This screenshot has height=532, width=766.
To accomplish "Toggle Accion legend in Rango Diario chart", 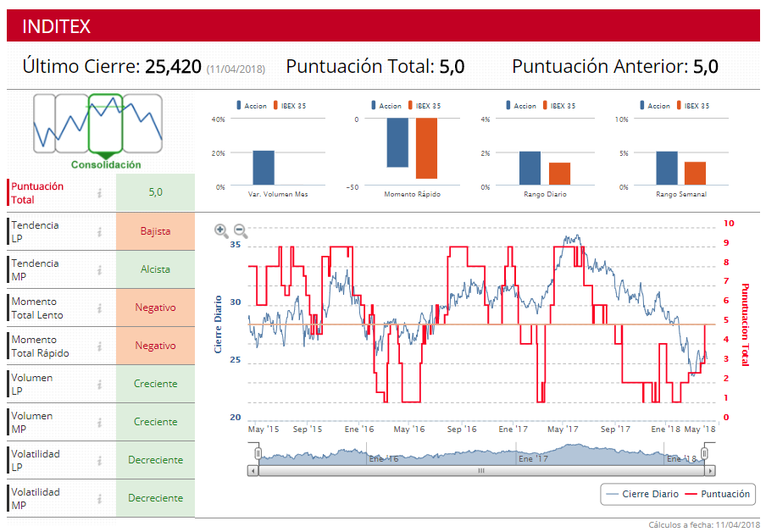I will (x=521, y=106).
